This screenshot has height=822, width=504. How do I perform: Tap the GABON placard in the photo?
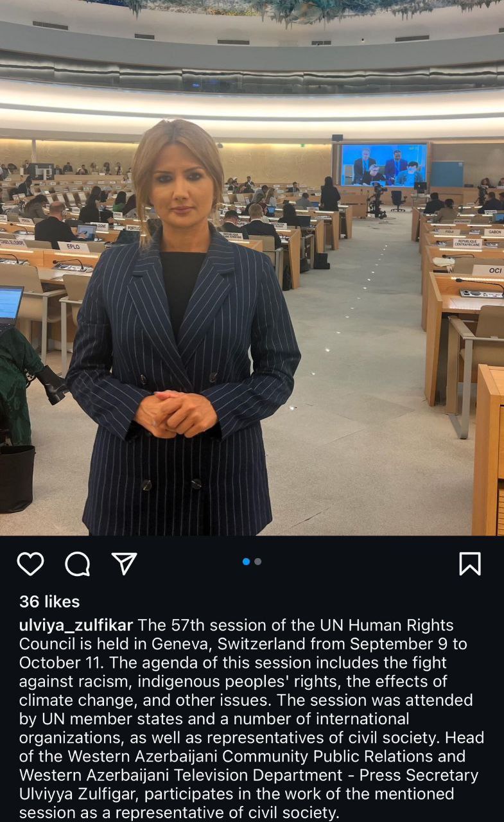pos(493,232)
